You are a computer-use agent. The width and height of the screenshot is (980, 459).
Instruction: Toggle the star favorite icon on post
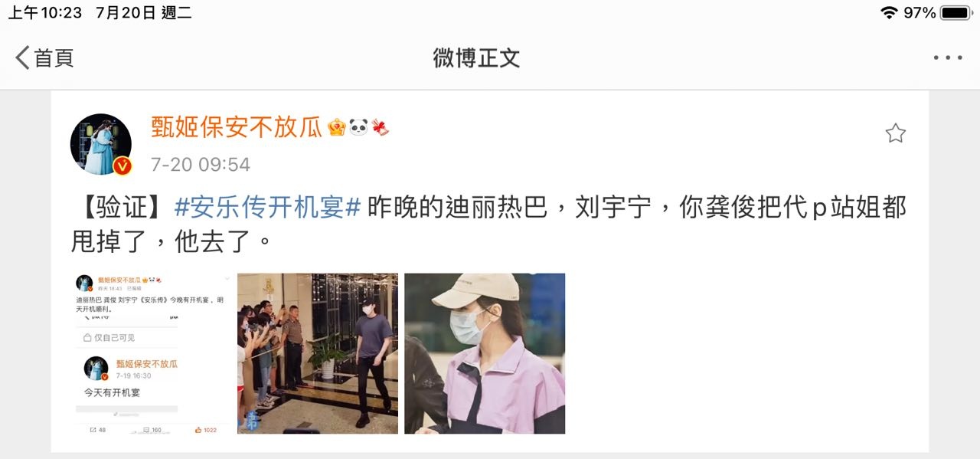click(x=895, y=133)
